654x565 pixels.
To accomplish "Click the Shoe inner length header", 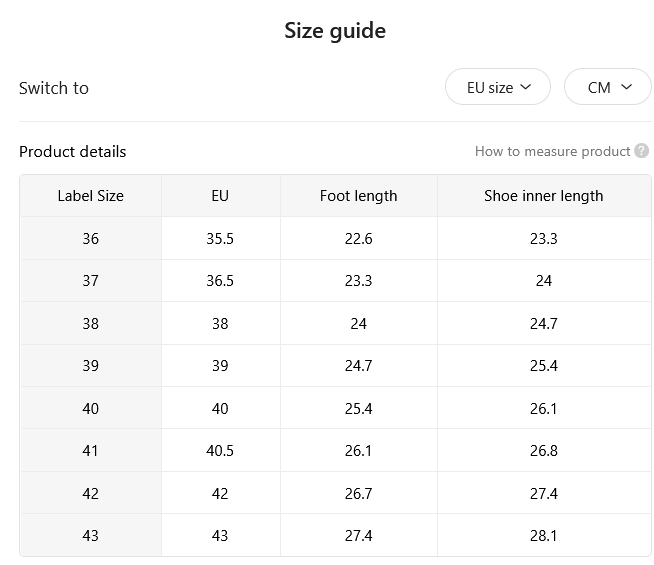I will (x=544, y=196).
